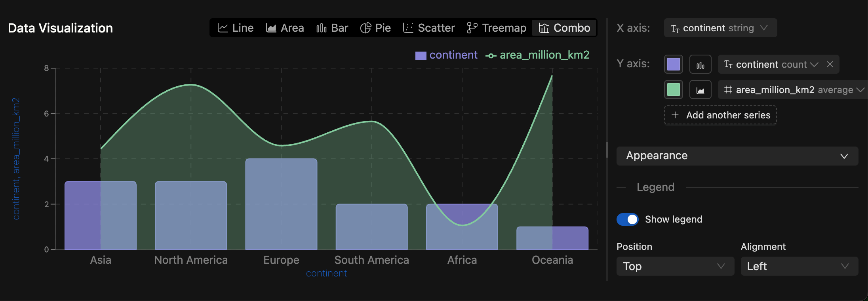Open the area_million_km2 average series dropdown

(794, 90)
